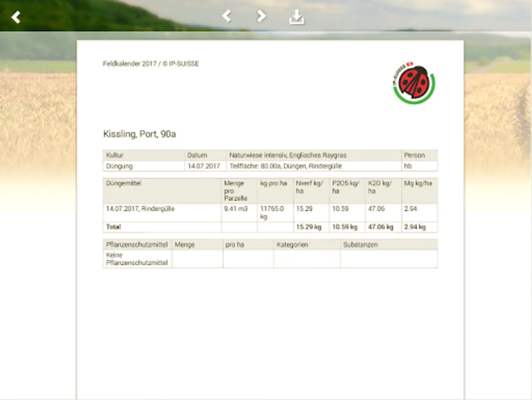Select the total '47.06 kg'

tap(380, 227)
